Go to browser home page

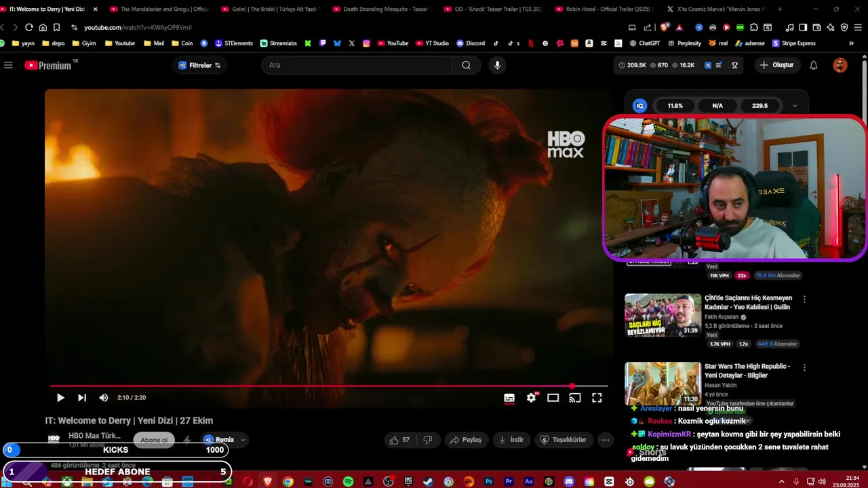(43, 27)
